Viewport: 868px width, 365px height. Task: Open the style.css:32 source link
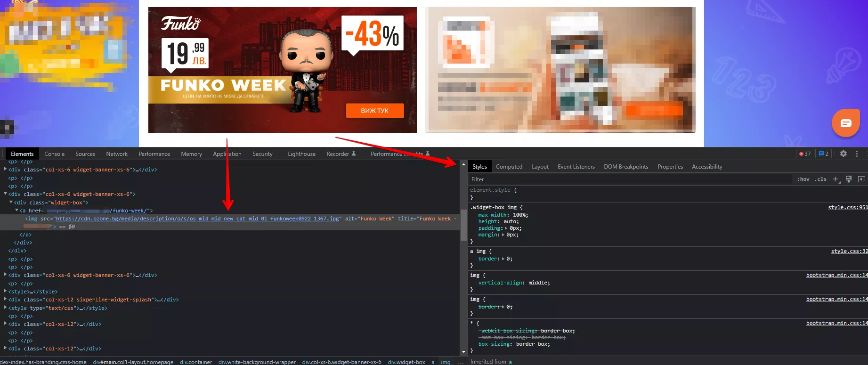pyautogui.click(x=849, y=251)
